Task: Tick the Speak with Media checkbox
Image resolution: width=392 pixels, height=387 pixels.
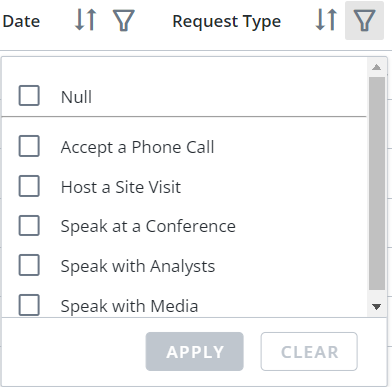Action: pyautogui.click(x=29, y=305)
